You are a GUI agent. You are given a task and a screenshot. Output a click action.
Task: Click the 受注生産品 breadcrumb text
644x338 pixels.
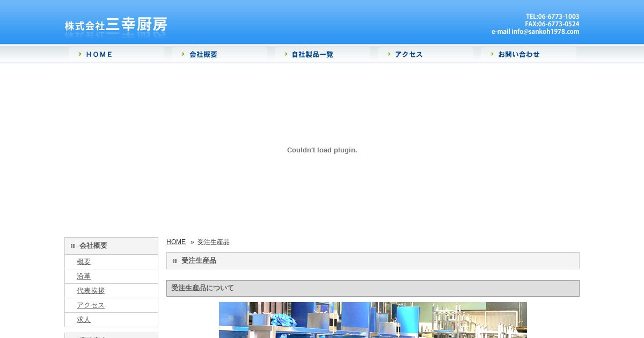(214, 242)
